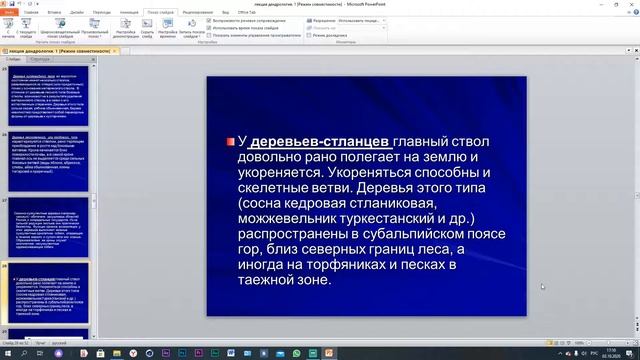
Task: Switch to the Рецензирование ribbon tab
Action: coord(198,12)
